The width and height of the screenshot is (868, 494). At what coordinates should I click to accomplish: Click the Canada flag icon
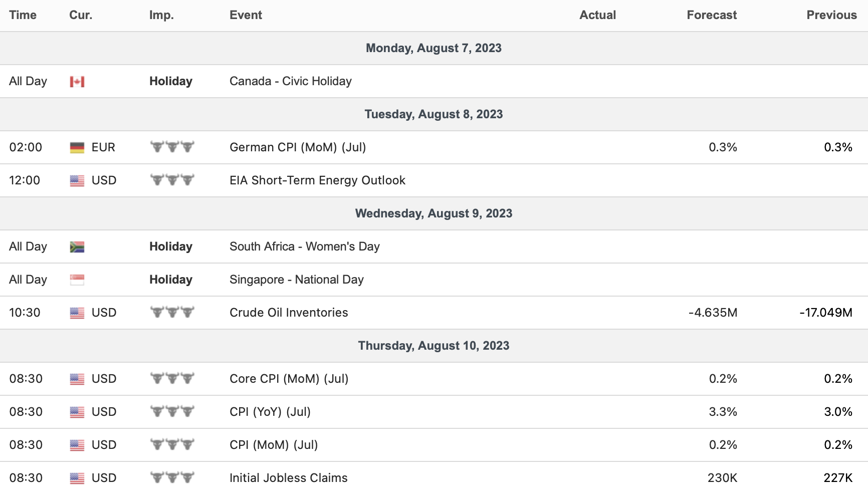(77, 82)
